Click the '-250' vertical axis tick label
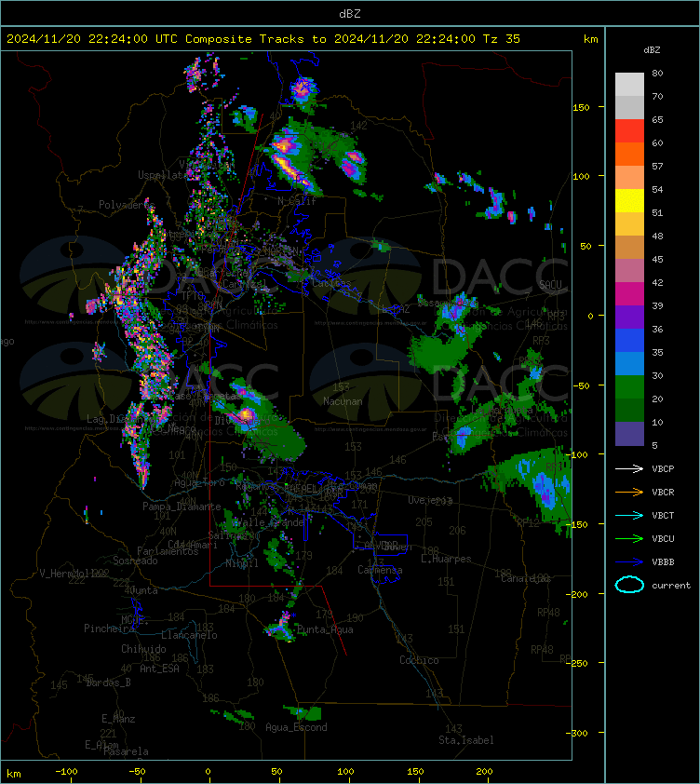 [577, 663]
